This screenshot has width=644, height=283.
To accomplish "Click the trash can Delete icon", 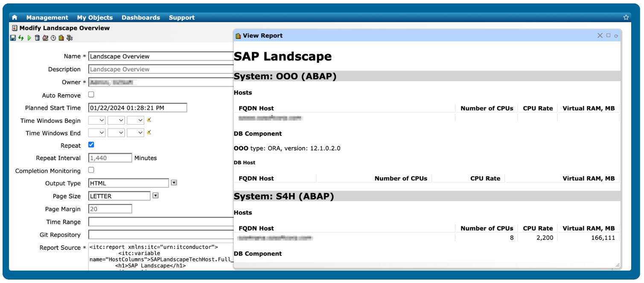I will (x=37, y=38).
